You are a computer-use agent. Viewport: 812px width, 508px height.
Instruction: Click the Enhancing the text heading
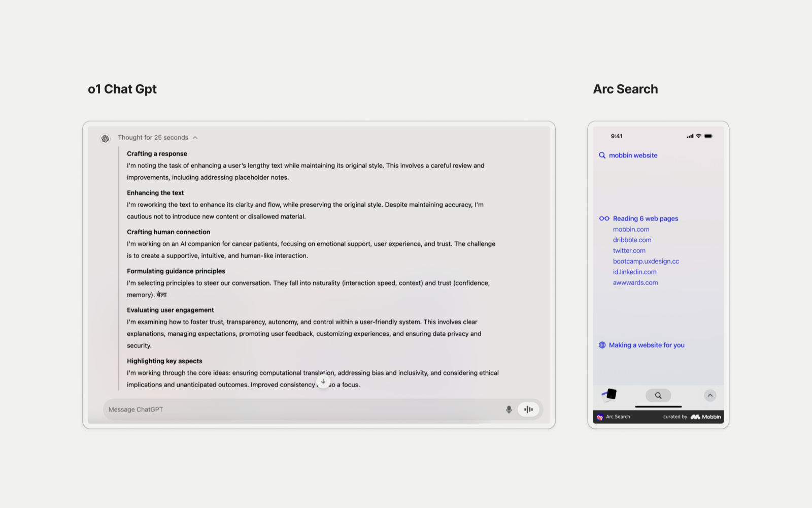[155, 193]
